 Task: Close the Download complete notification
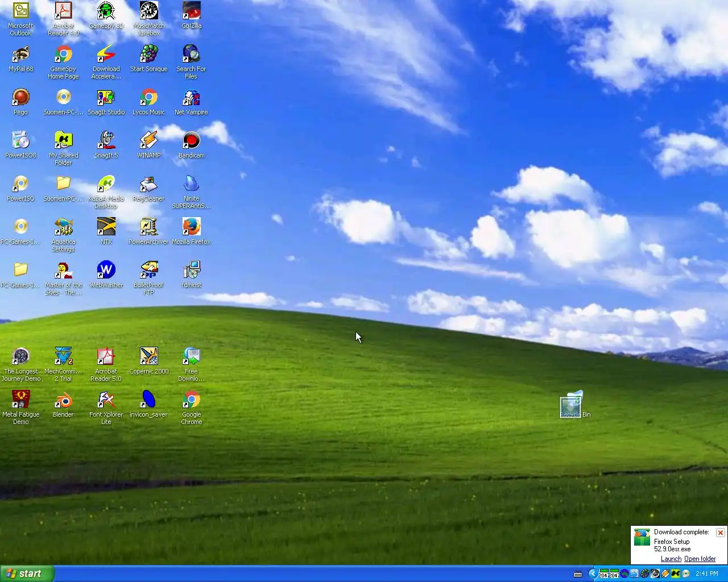pos(720,533)
